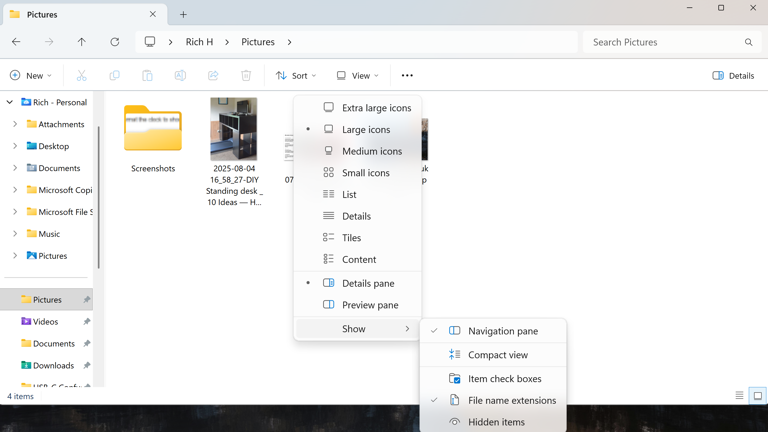The width and height of the screenshot is (768, 432).
Task: Click the Copy icon in toolbar
Action: pos(114,75)
